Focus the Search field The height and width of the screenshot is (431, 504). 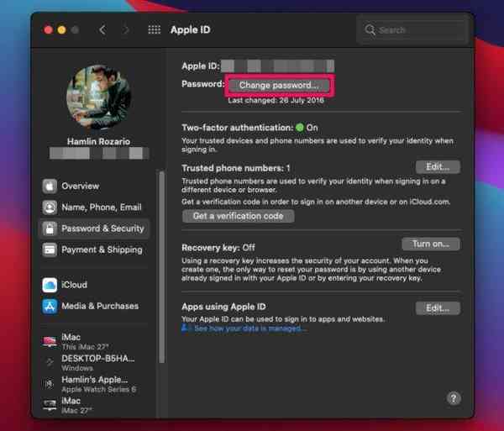coord(412,30)
